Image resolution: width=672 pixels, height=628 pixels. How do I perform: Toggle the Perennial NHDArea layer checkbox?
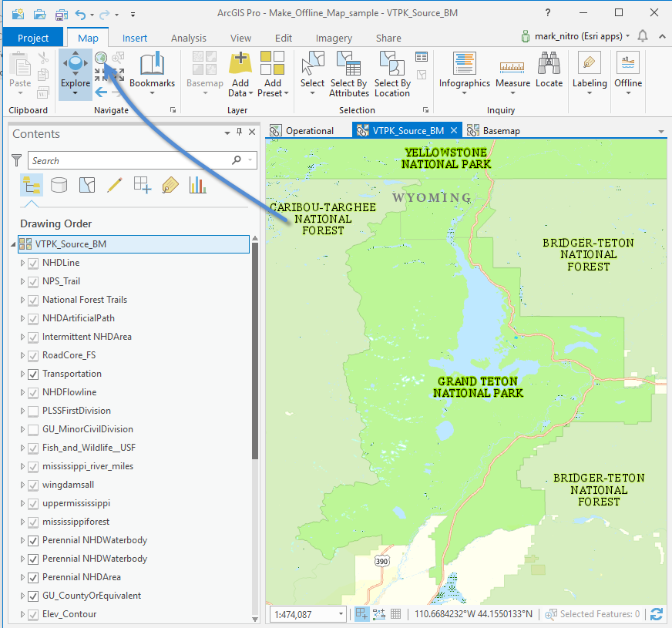point(33,577)
